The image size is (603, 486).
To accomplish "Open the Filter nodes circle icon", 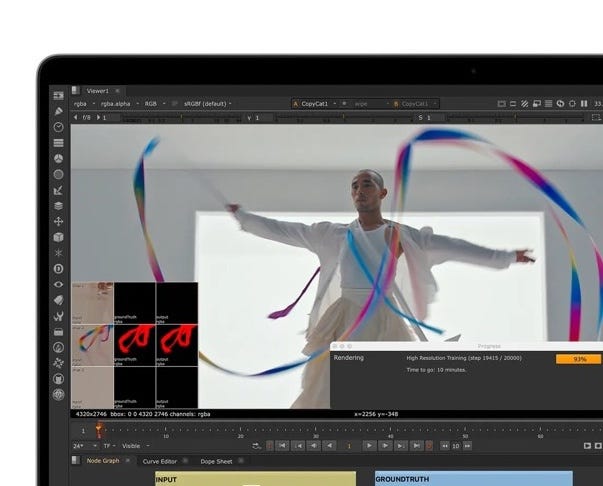I will tap(58, 175).
